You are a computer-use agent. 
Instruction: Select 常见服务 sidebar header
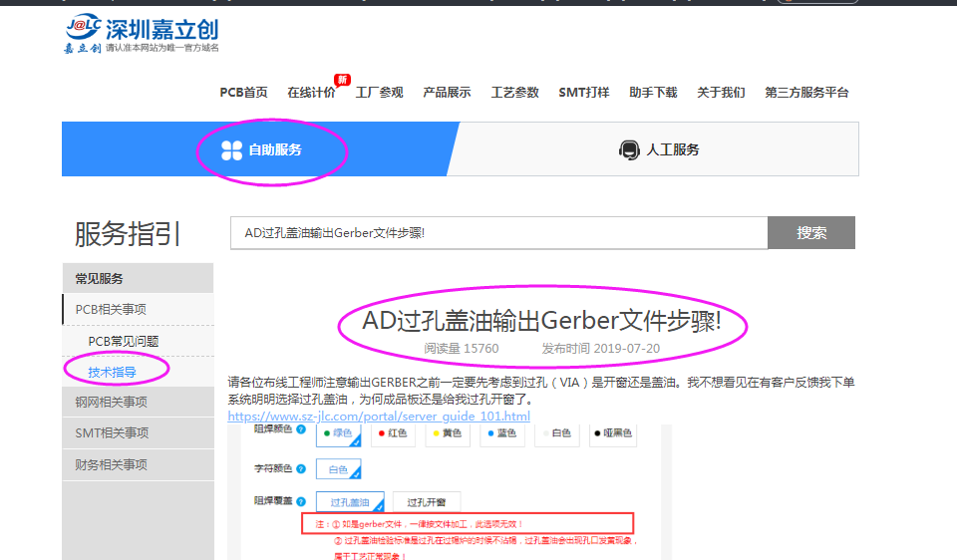[x=138, y=279]
